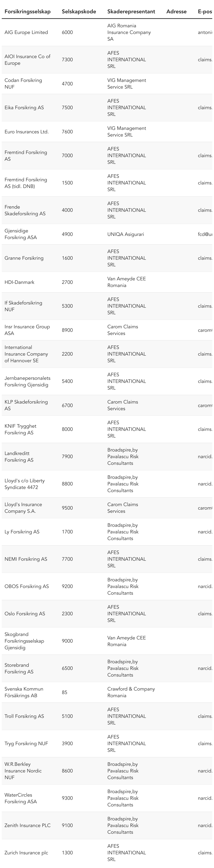Click company code 85 for Svenska Kommun Försäkrings
This screenshot has height=868, width=214.
click(x=65, y=692)
